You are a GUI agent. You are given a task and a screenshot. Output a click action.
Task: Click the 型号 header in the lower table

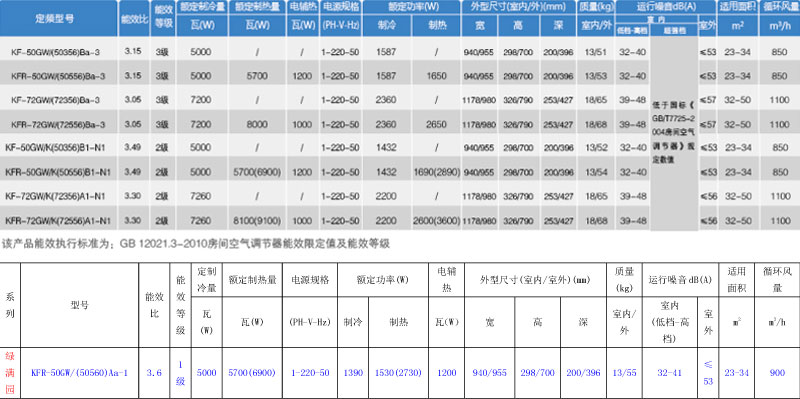pos(79,305)
